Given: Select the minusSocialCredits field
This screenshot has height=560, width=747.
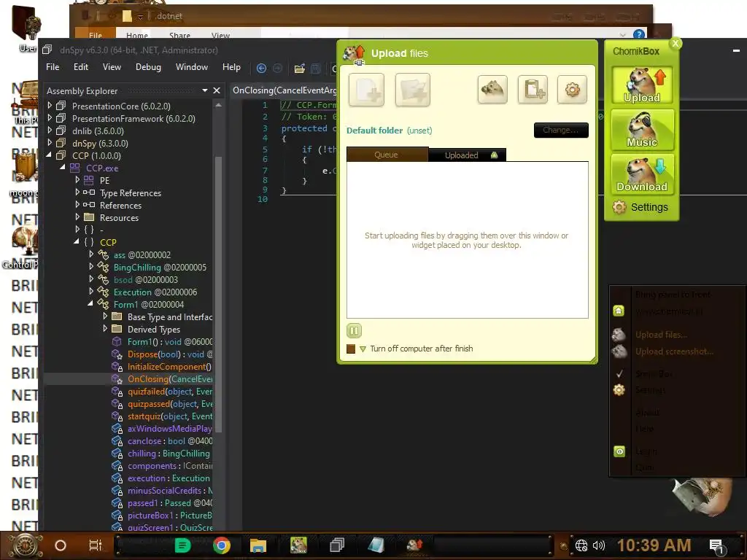Looking at the screenshot, I should (x=169, y=491).
